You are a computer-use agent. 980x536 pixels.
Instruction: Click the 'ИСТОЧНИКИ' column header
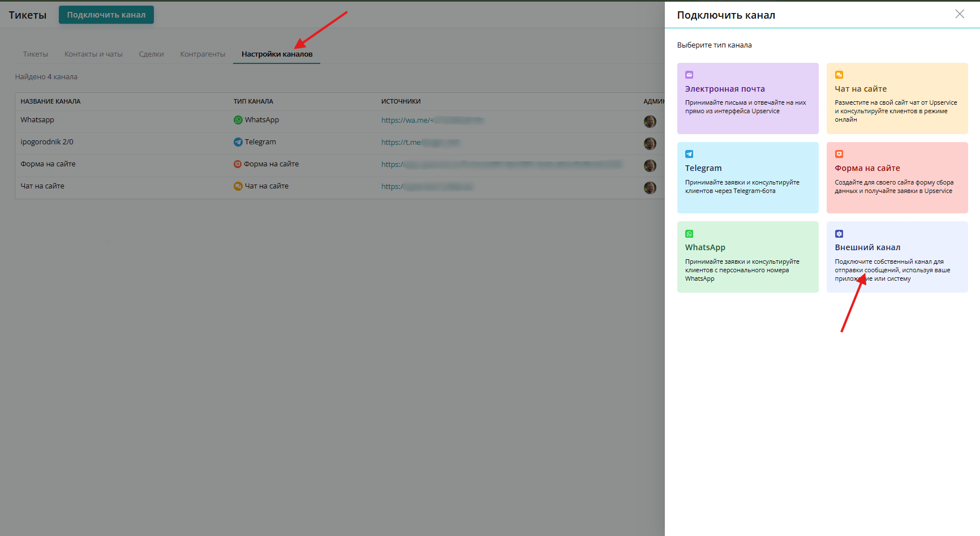[401, 101]
